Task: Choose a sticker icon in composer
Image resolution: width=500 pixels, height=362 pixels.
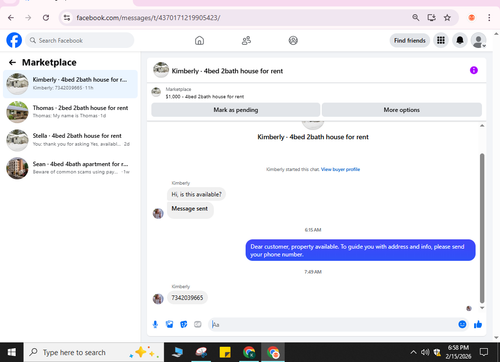Action: click(184, 324)
